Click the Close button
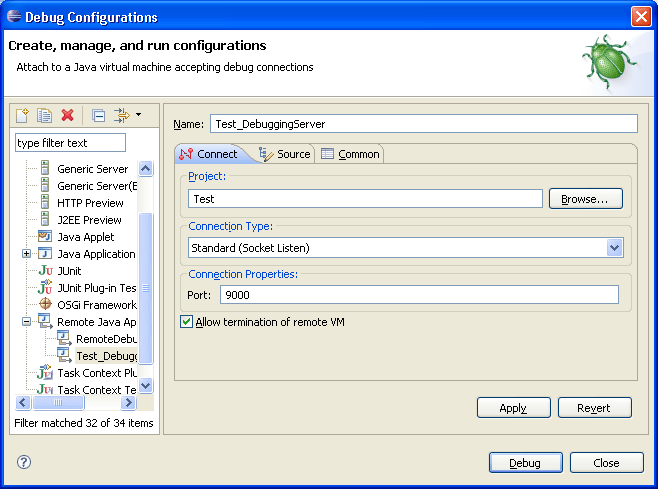 tap(606, 463)
